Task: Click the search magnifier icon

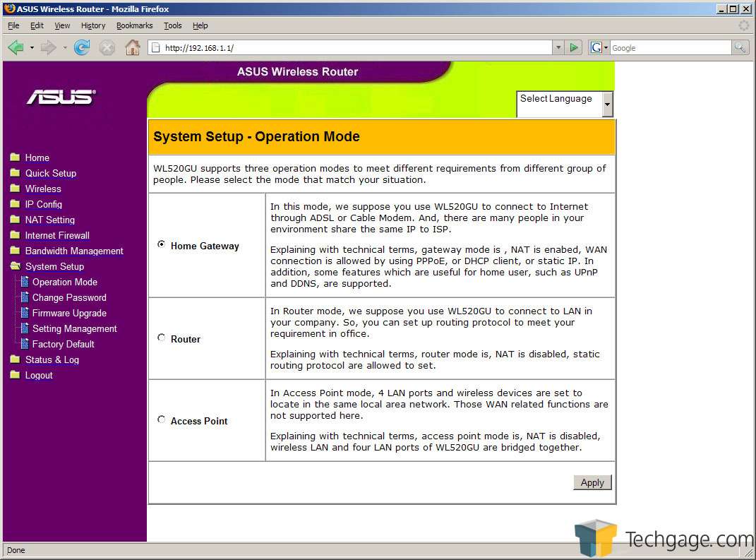Action: 740,47
